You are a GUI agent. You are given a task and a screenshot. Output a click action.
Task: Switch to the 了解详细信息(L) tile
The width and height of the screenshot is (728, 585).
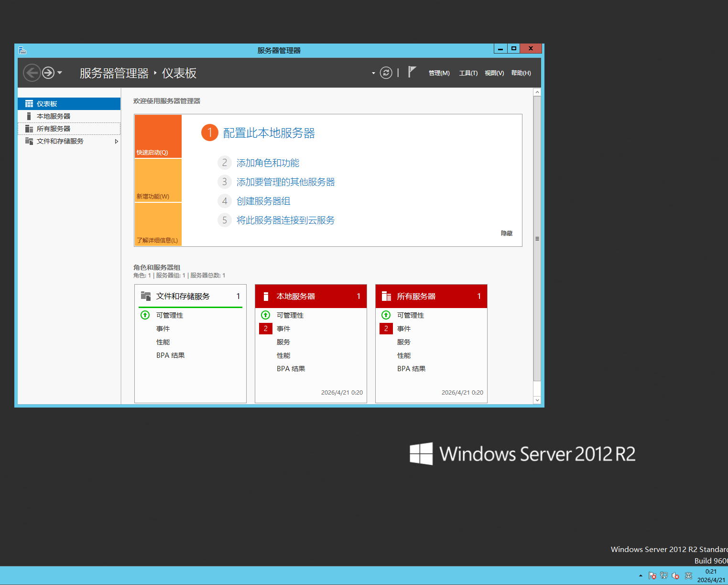click(158, 224)
